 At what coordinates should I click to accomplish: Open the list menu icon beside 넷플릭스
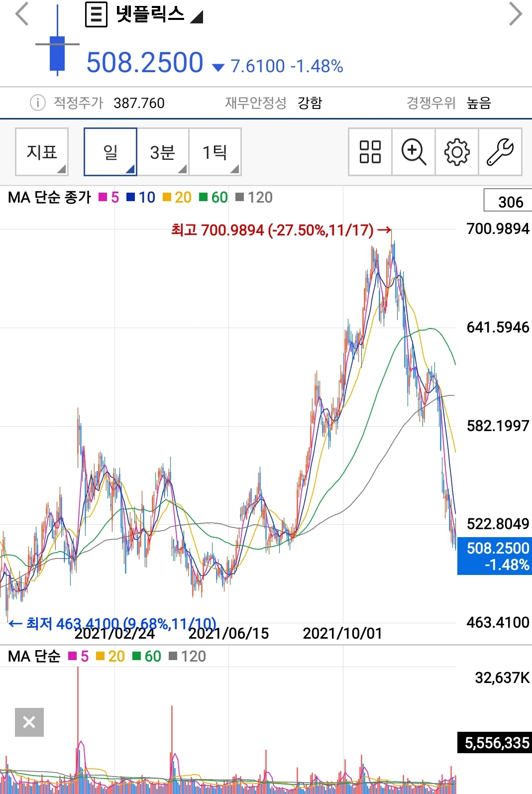pos(96,14)
